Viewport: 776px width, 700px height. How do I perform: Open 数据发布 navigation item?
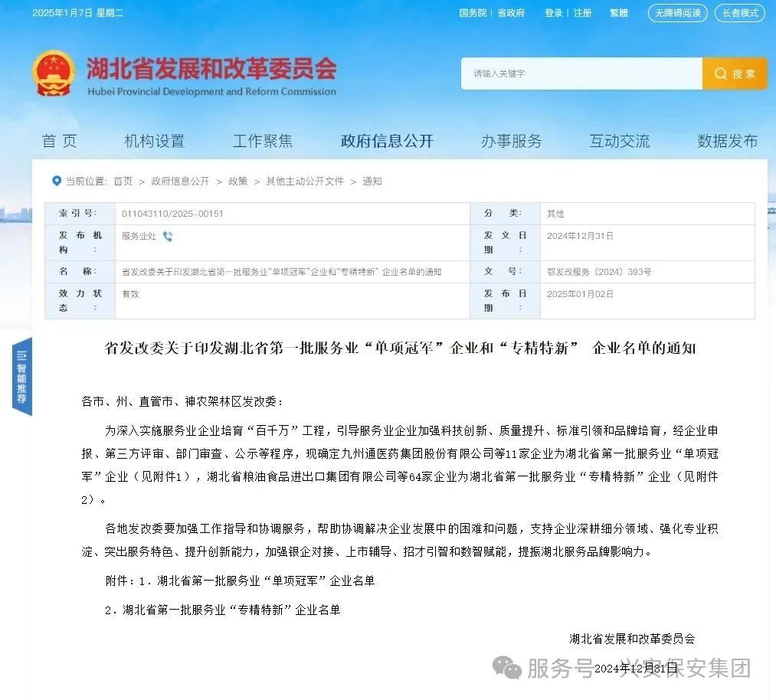(728, 141)
